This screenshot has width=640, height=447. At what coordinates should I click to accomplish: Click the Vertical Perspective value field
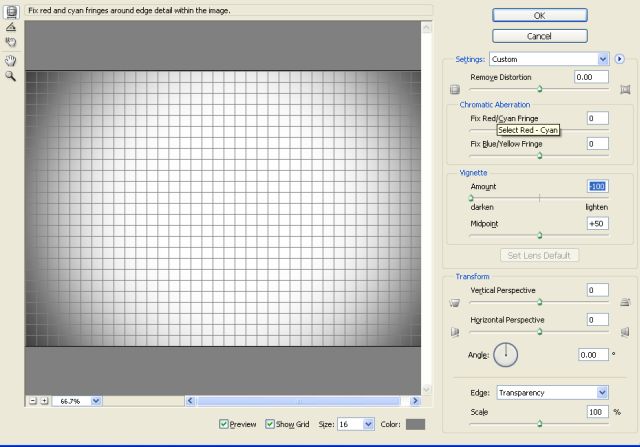click(x=598, y=290)
